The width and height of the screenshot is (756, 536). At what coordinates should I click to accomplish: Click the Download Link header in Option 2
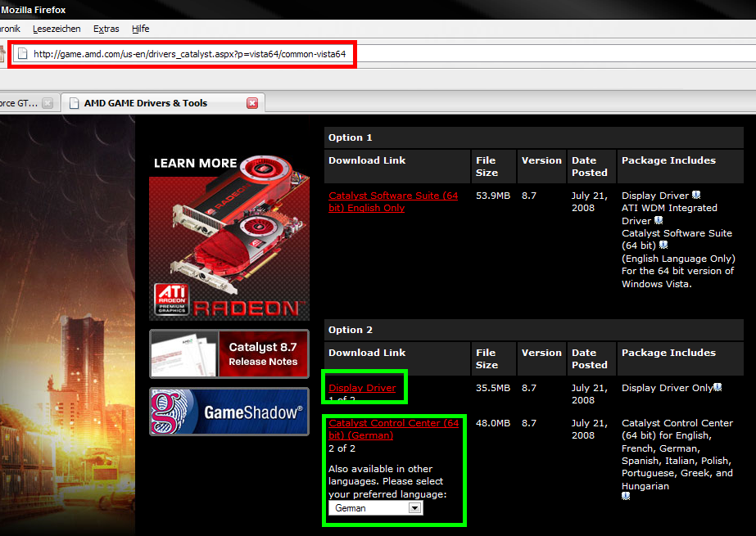(x=367, y=353)
